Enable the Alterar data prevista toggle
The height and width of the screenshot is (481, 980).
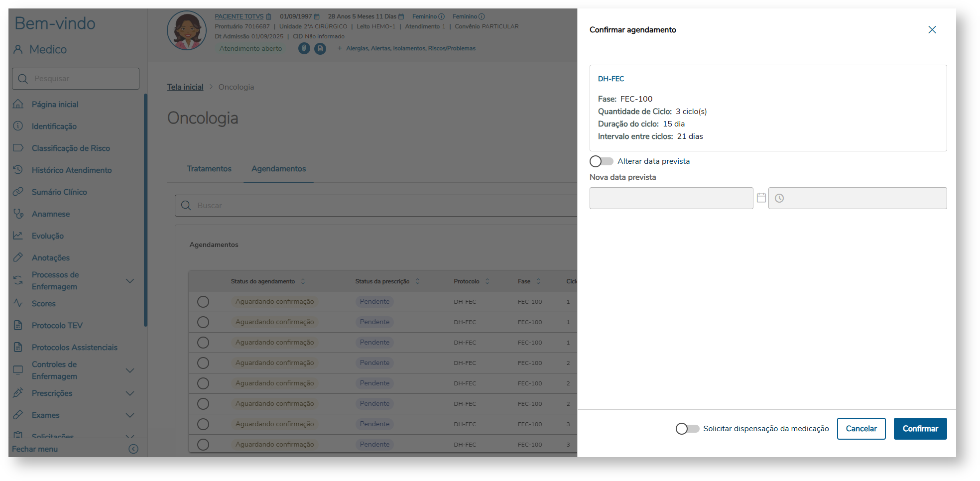click(x=601, y=161)
